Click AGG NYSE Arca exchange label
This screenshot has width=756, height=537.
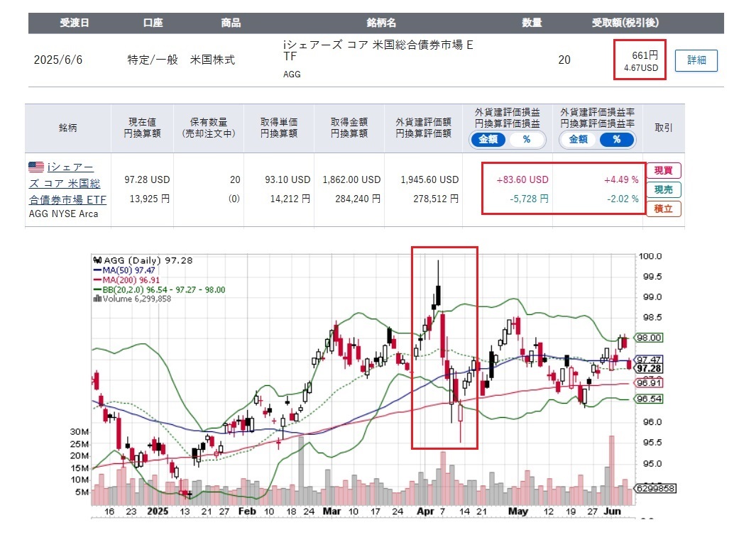pyautogui.click(x=63, y=214)
